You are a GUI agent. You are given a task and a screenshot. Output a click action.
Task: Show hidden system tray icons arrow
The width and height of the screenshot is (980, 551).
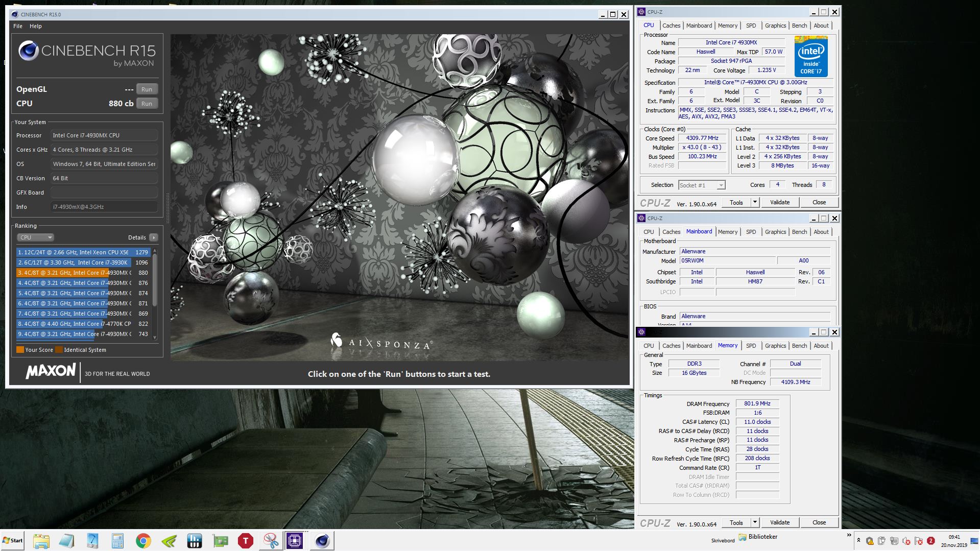click(x=858, y=540)
